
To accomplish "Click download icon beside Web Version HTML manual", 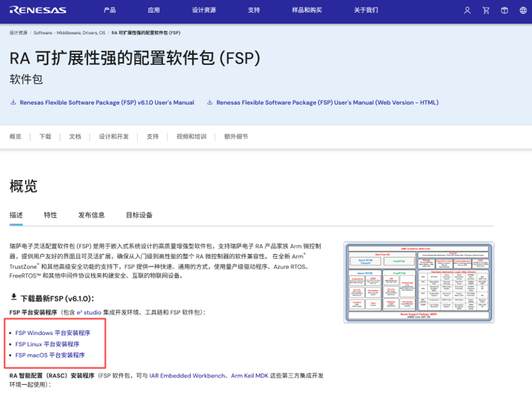I will (210, 102).
